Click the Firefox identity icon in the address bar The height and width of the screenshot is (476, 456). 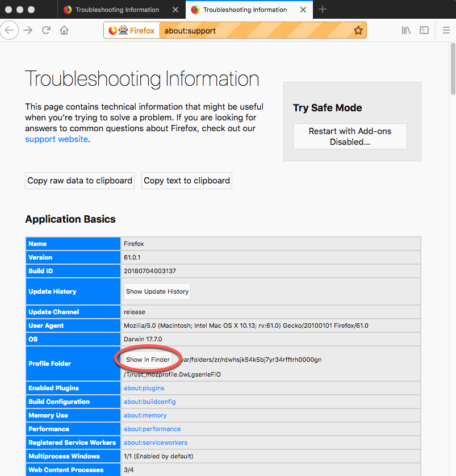[x=131, y=30]
